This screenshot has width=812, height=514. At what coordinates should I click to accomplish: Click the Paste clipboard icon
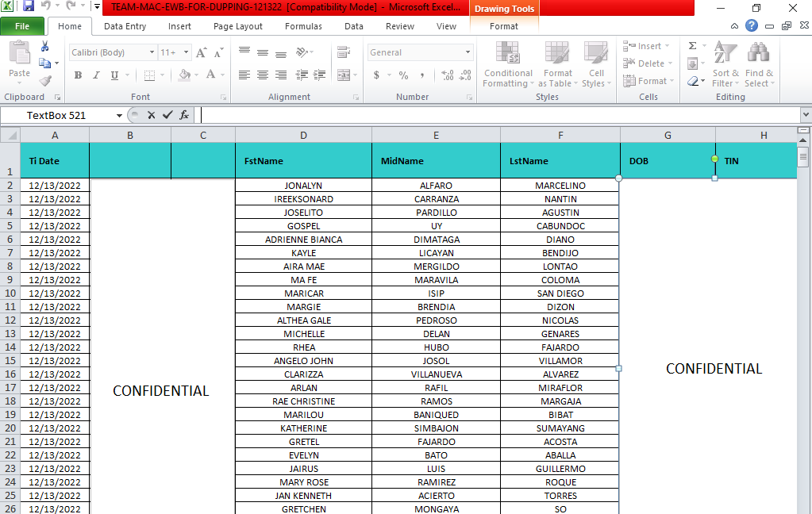[x=20, y=53]
